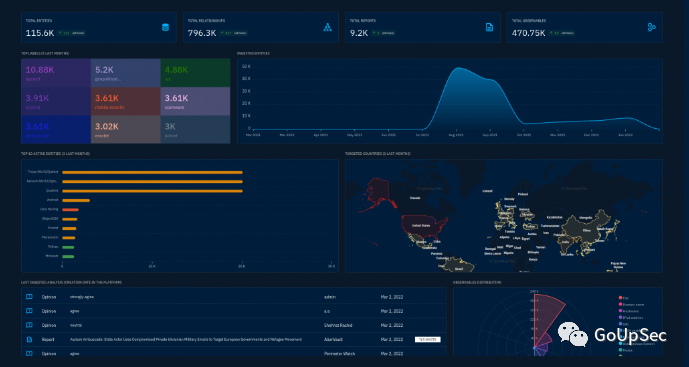Click the United States on the map
689x367 pixels.
422,224
